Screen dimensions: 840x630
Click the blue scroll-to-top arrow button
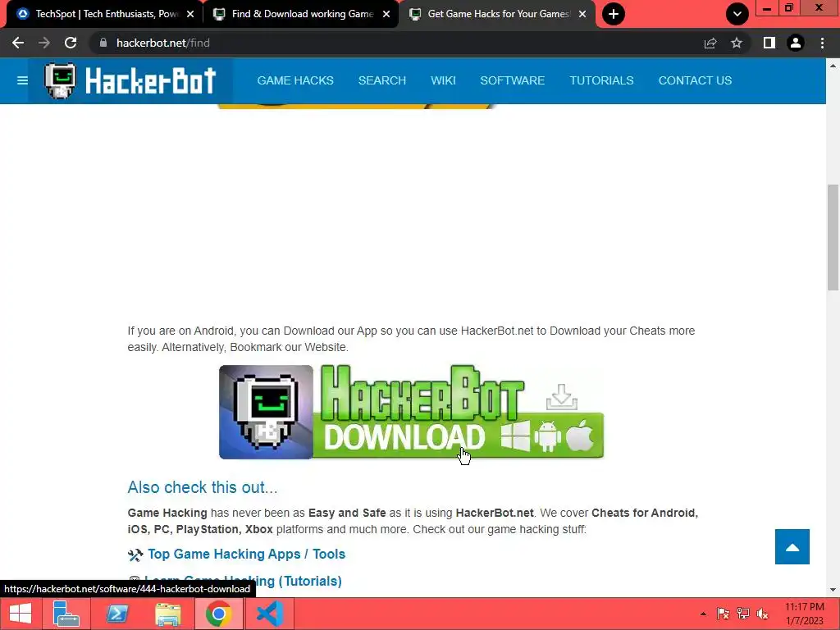(792, 547)
